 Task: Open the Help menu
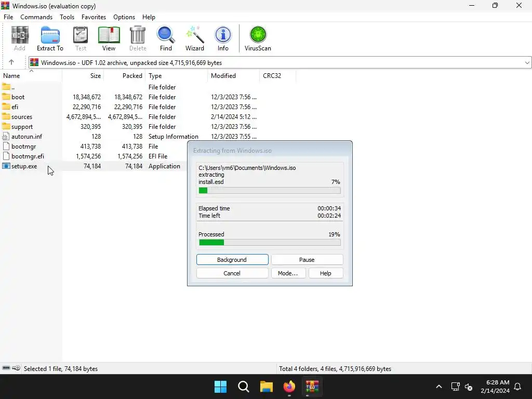(149, 17)
